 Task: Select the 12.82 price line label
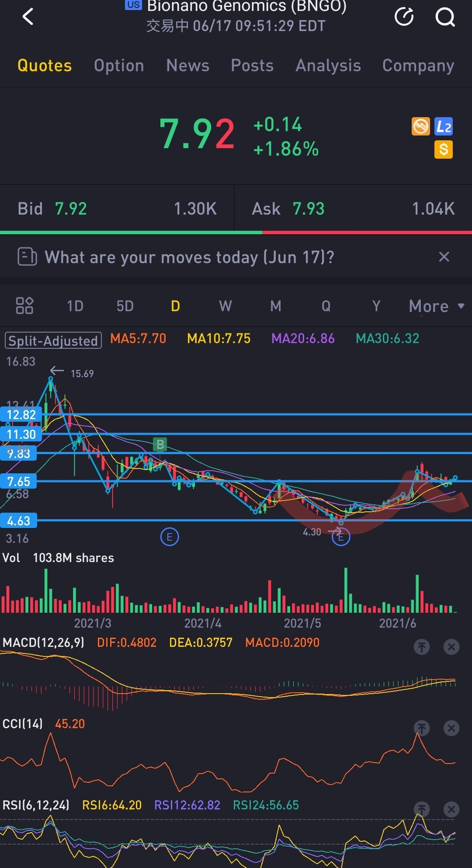(x=21, y=415)
